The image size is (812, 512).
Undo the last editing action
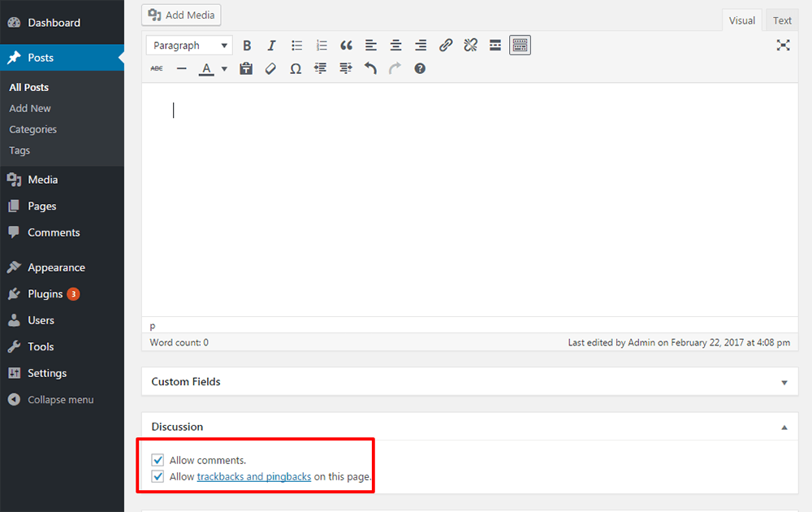(x=369, y=68)
